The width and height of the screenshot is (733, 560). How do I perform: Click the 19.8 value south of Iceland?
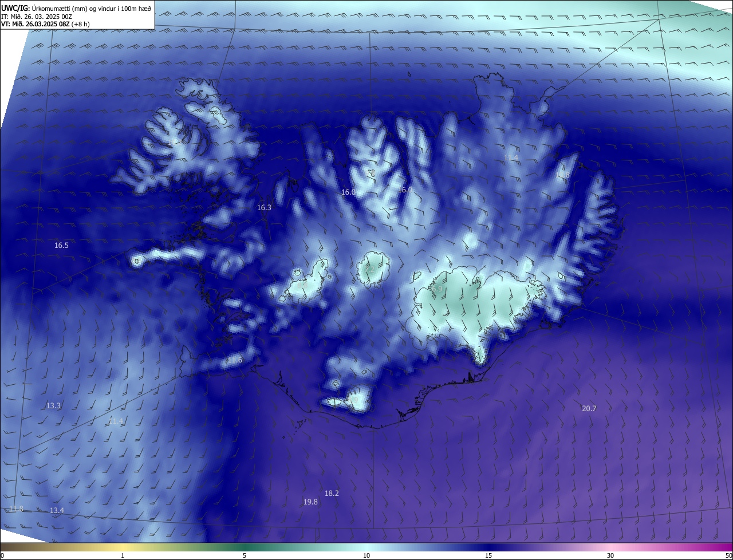310,502
